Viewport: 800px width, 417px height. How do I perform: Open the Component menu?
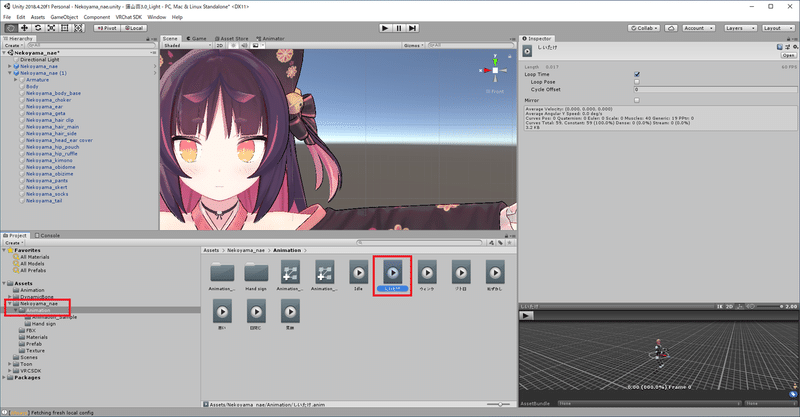[97, 17]
